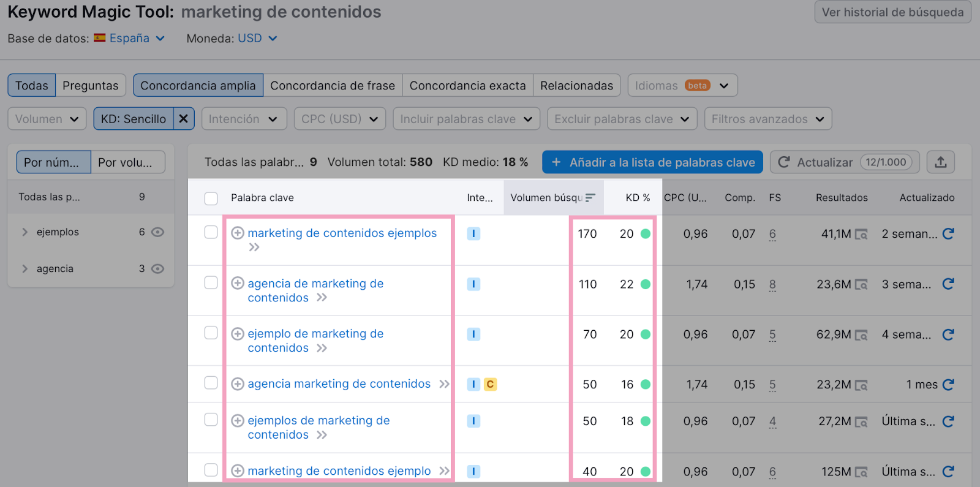Open SERP view for 27,2M results

(x=861, y=422)
